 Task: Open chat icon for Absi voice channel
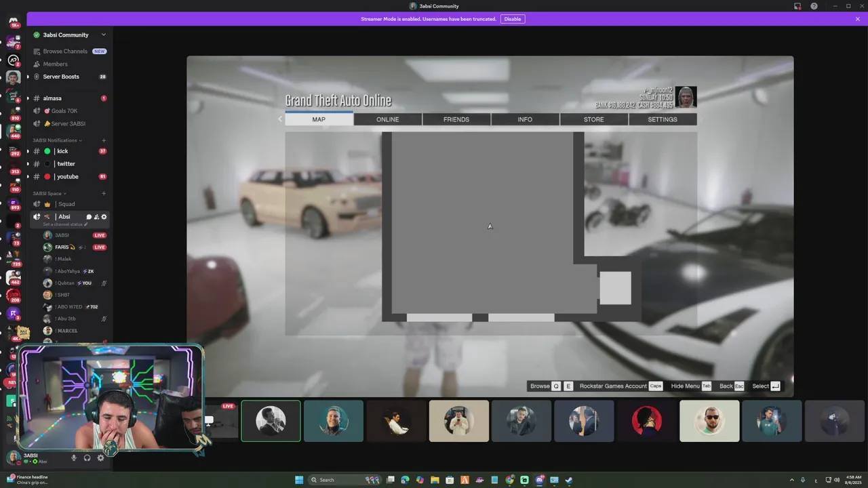(x=89, y=217)
